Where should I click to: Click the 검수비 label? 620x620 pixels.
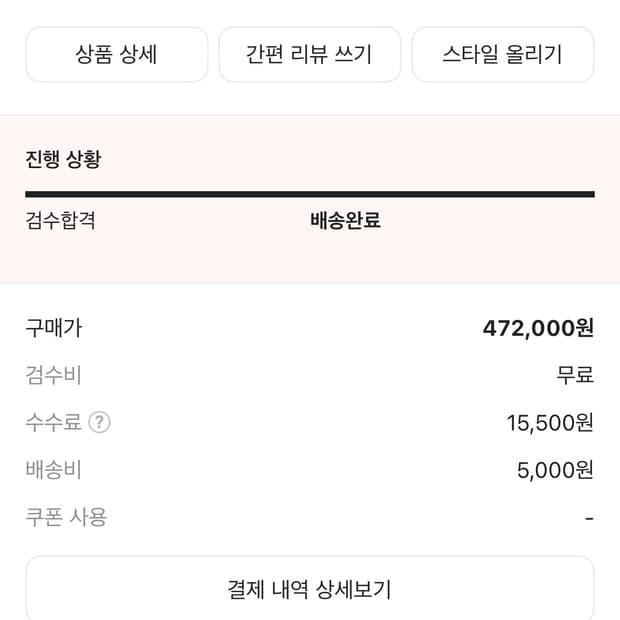pyautogui.click(x=54, y=375)
